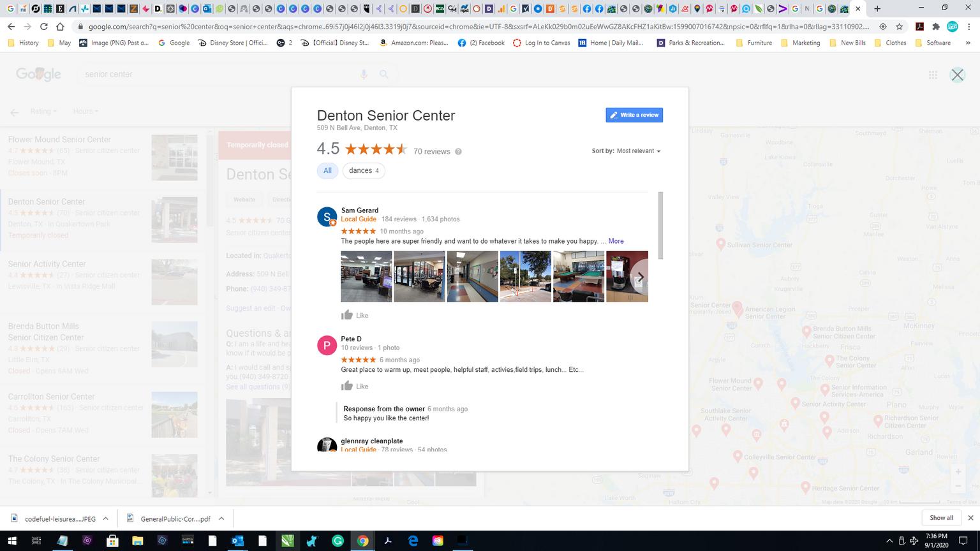
Task: Open the May bookmark folder
Action: 58,43
